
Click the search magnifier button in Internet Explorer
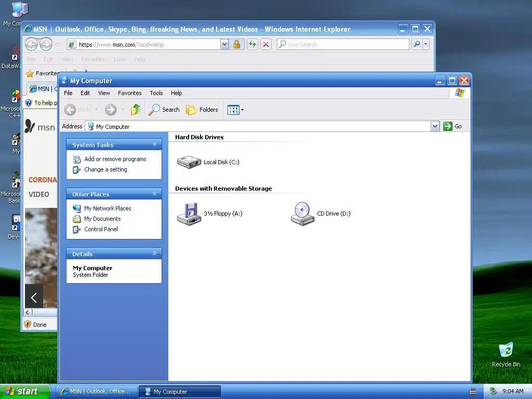(417, 44)
